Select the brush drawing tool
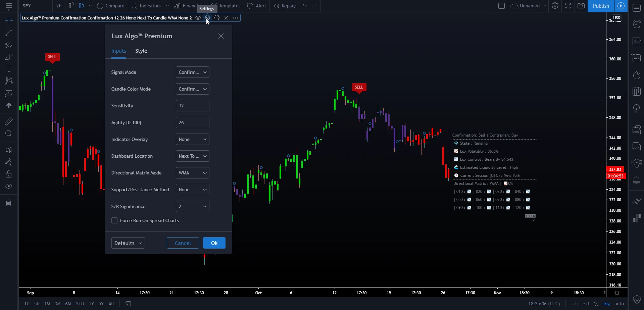 click(x=9, y=57)
